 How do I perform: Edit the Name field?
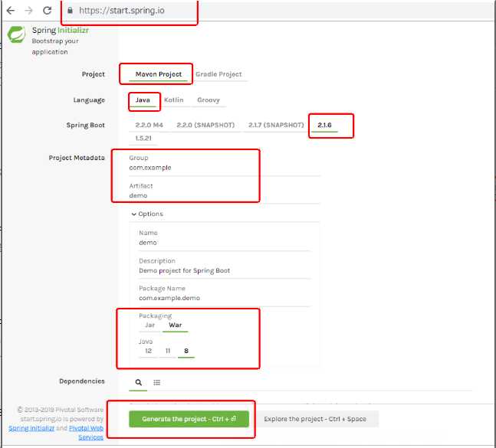coord(225,243)
